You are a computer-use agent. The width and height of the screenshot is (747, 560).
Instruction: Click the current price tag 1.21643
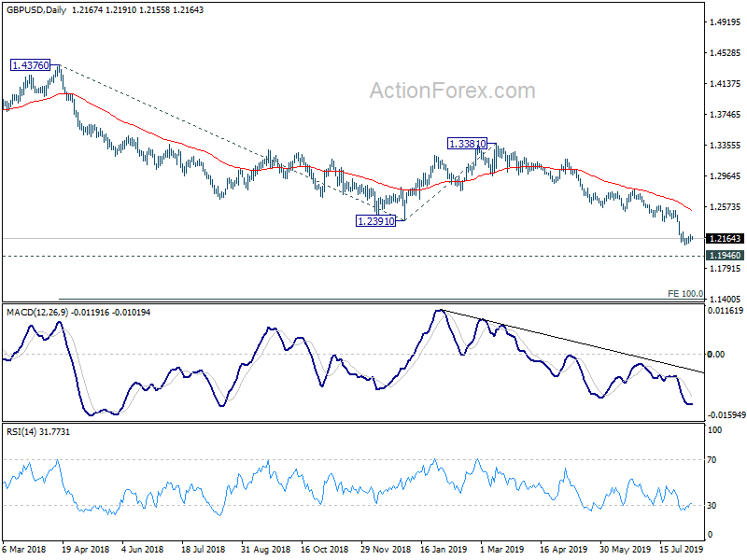point(725,239)
